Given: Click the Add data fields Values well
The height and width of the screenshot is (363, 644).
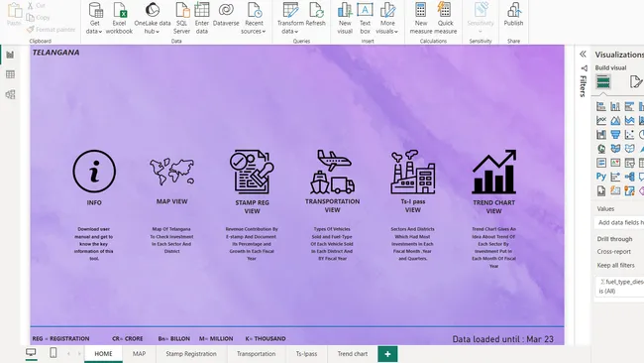Looking at the screenshot, I should tap(619, 222).
